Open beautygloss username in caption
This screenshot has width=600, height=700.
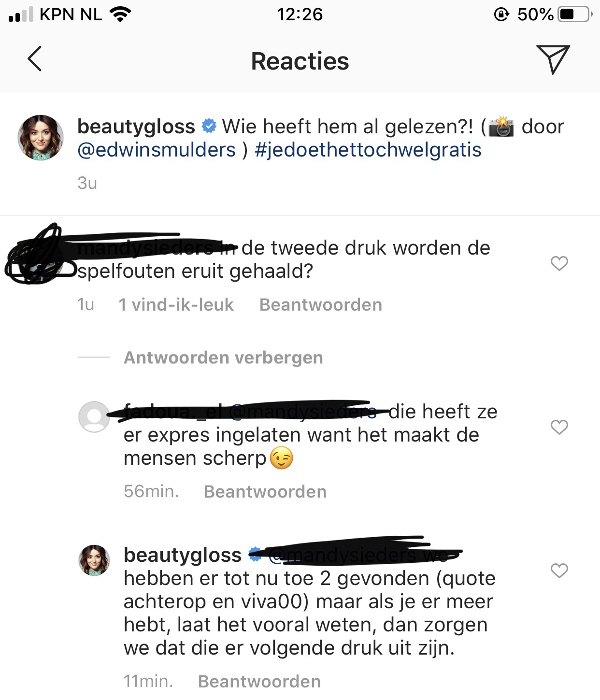click(136, 127)
